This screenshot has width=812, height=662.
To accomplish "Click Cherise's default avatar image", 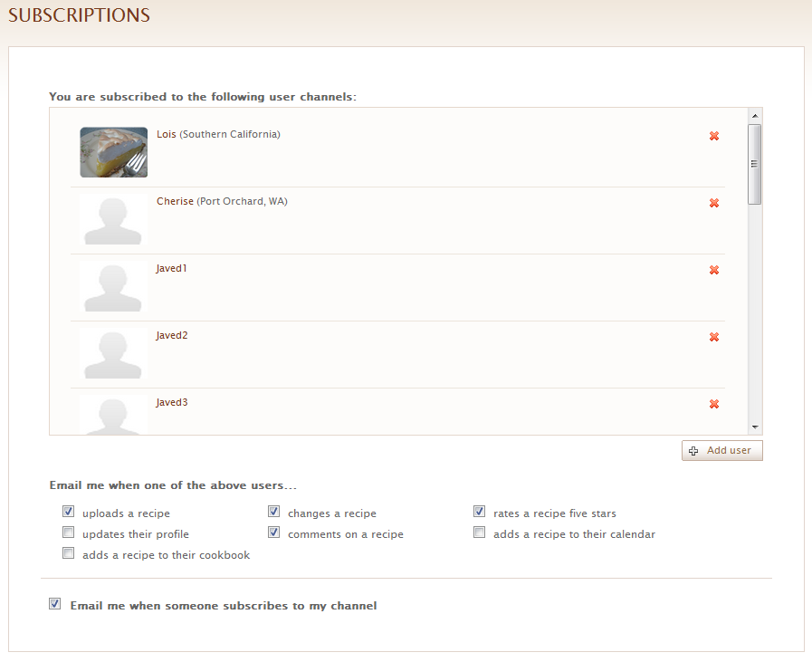I will [x=113, y=219].
